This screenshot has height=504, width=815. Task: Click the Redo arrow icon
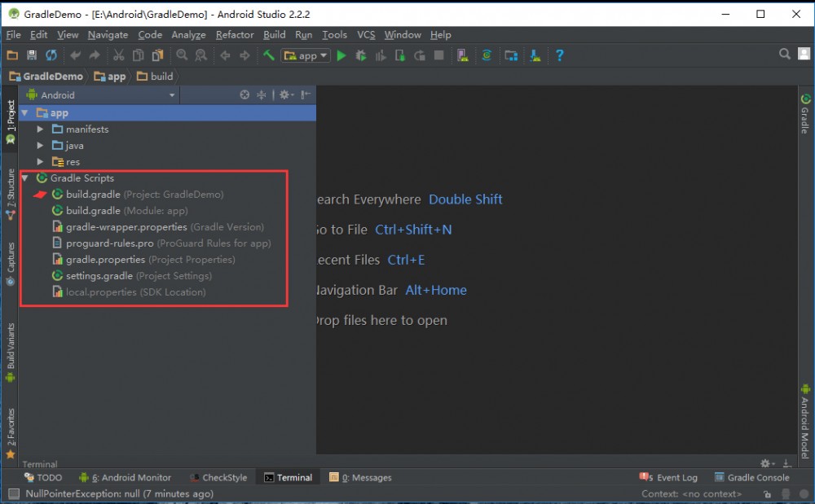(x=95, y=55)
